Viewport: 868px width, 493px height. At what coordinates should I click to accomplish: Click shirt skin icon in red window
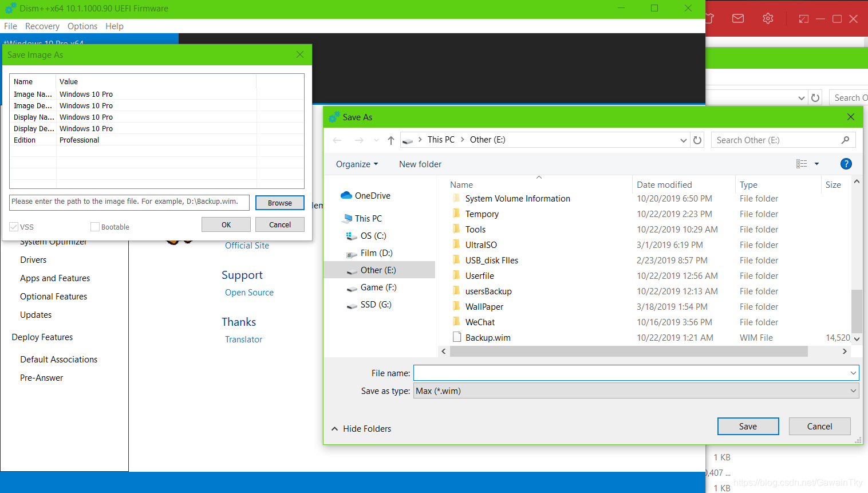point(710,18)
